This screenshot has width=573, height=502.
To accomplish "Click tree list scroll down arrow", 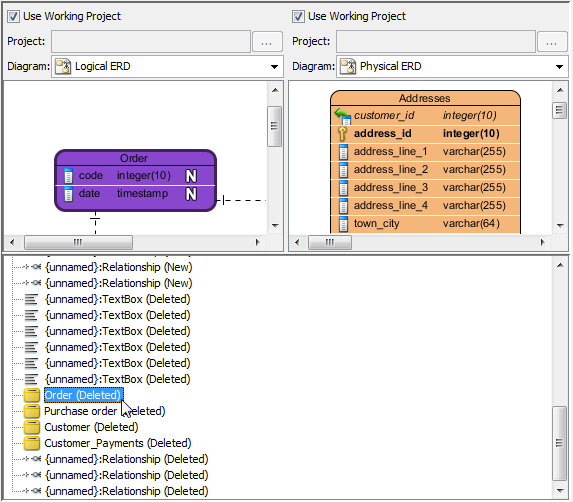I will [x=560, y=491].
